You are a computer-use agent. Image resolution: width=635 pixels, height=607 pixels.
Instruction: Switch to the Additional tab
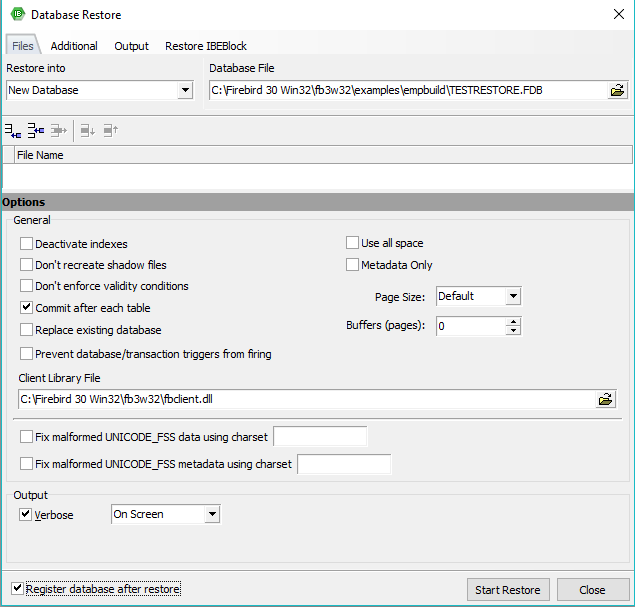74,46
